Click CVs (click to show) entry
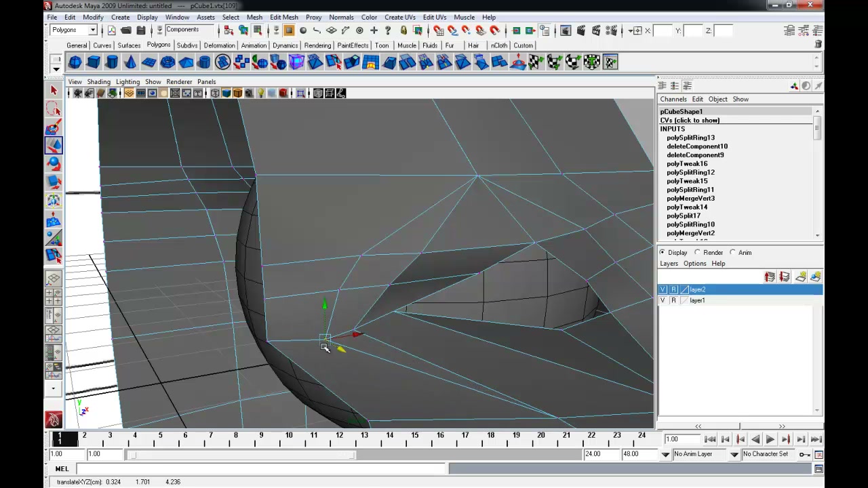This screenshot has height=488, width=868. pyautogui.click(x=690, y=120)
